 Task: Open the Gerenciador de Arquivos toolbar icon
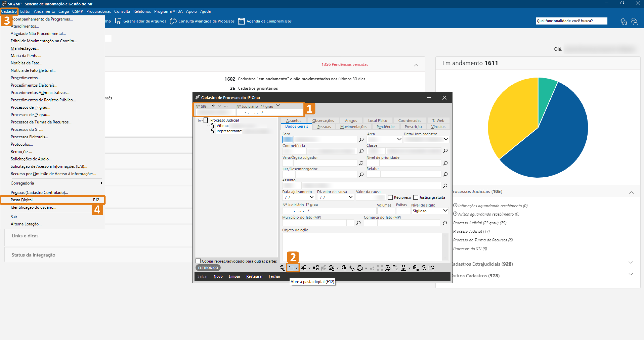118,21
